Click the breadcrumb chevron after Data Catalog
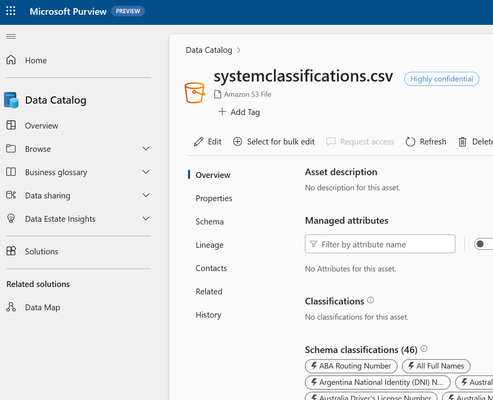Screen dimensions: 493x400 click(239, 50)
